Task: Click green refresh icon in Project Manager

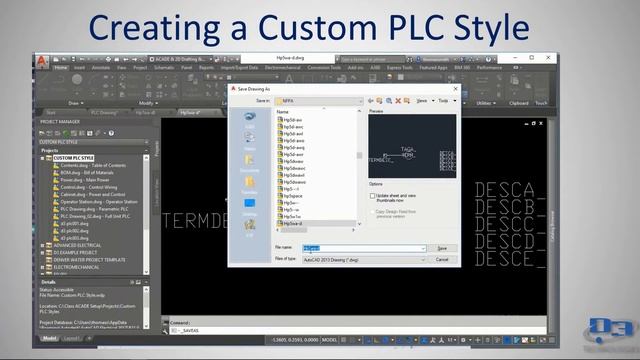Action: pos(65,133)
